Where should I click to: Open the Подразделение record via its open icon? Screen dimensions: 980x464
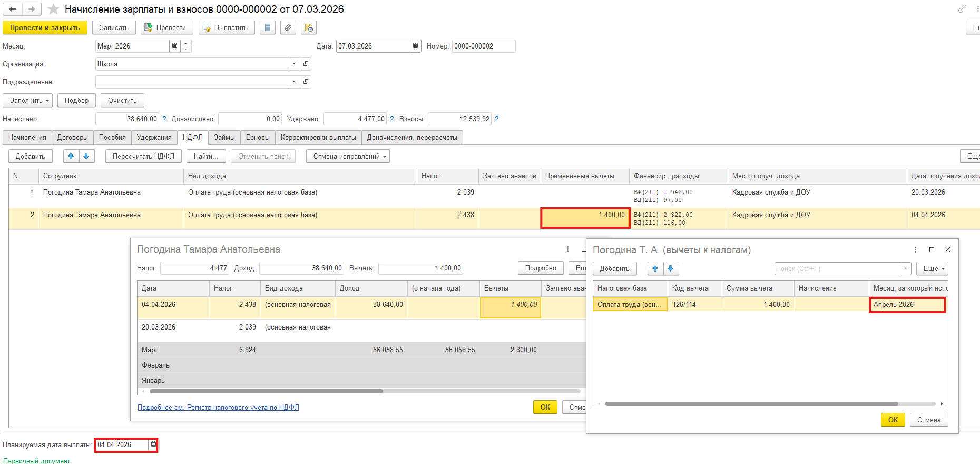pyautogui.click(x=306, y=82)
